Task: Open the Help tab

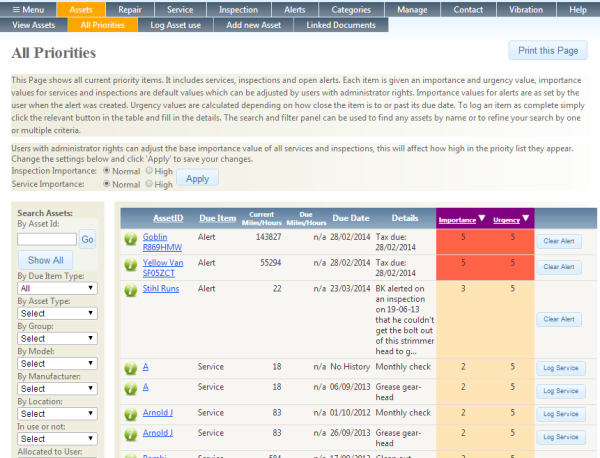Action: pos(578,10)
